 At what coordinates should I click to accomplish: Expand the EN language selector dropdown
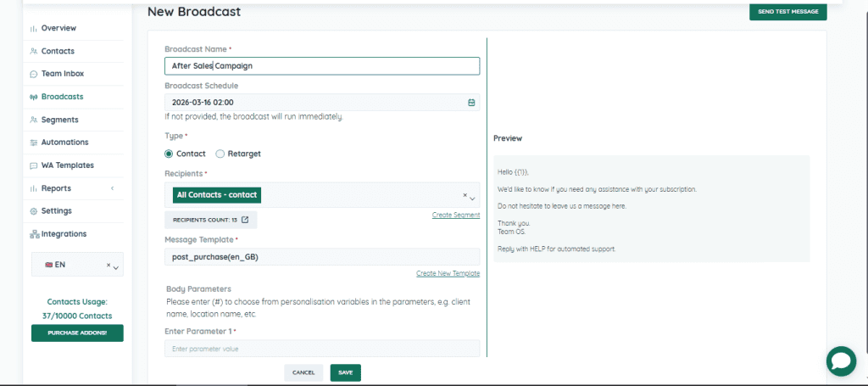click(115, 268)
